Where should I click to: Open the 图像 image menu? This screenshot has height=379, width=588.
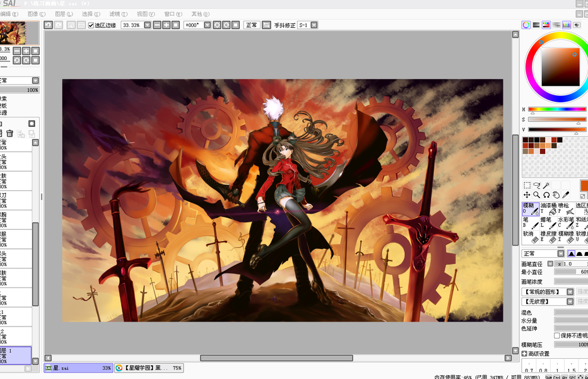(x=37, y=14)
